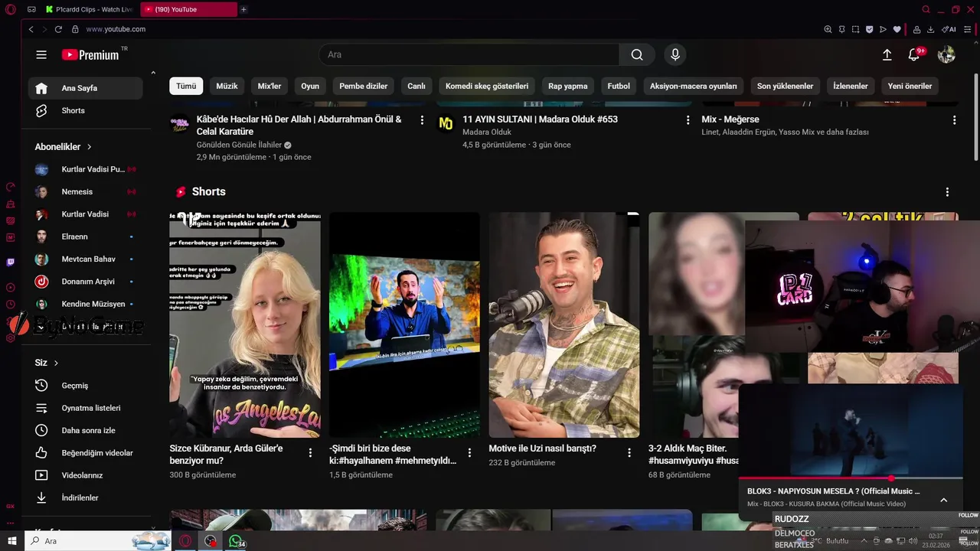Select the Müzik filter chip
The height and width of the screenshot is (551, 980).
click(x=227, y=86)
